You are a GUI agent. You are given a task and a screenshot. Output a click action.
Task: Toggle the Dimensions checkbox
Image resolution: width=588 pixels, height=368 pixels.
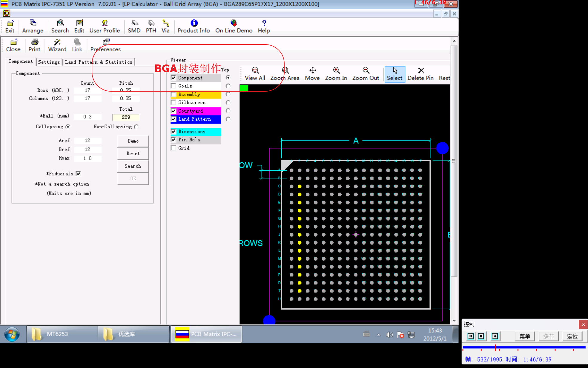tap(174, 131)
